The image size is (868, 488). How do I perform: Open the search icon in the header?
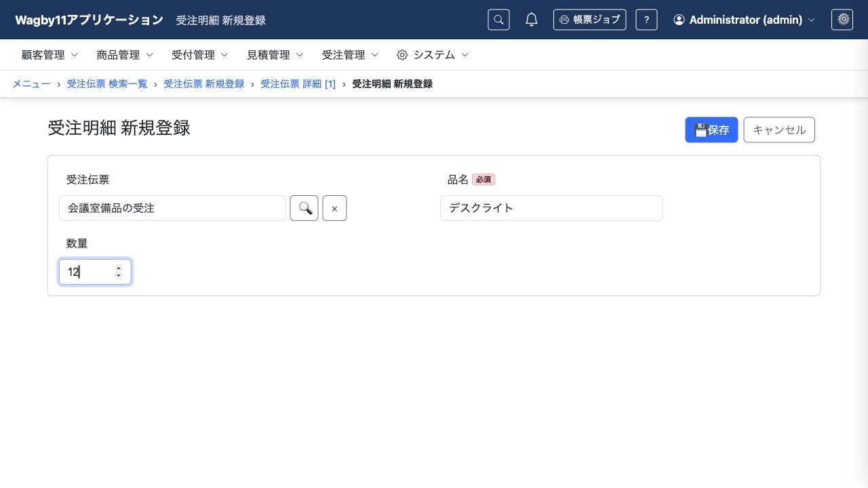[498, 20]
